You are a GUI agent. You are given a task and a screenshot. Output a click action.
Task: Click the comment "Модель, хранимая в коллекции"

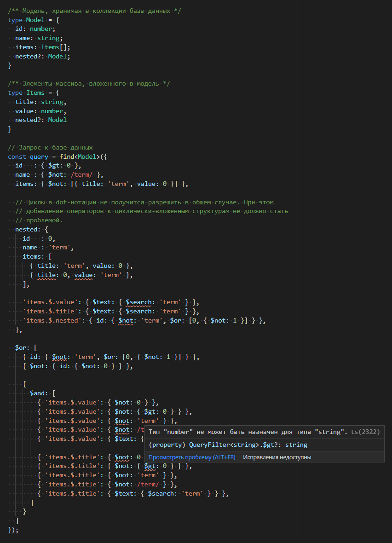pos(94,11)
